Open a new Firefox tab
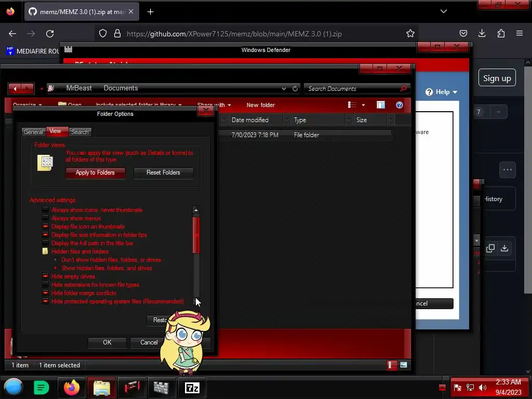The image size is (532, 399). tap(150, 12)
